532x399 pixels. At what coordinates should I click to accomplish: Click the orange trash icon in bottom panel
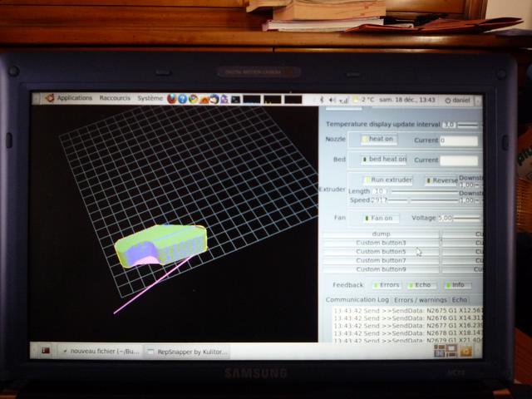pyautogui.click(x=465, y=352)
